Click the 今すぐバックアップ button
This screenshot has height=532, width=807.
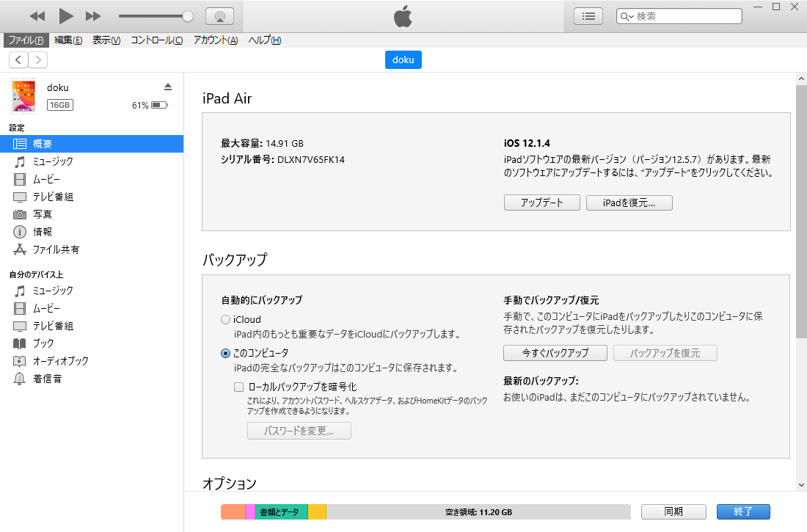555,353
